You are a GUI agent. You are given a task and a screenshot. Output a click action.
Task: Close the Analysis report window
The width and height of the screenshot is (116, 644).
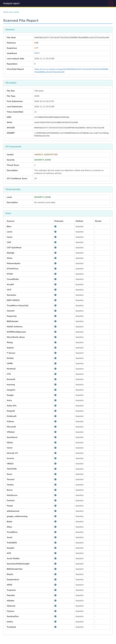110,3
